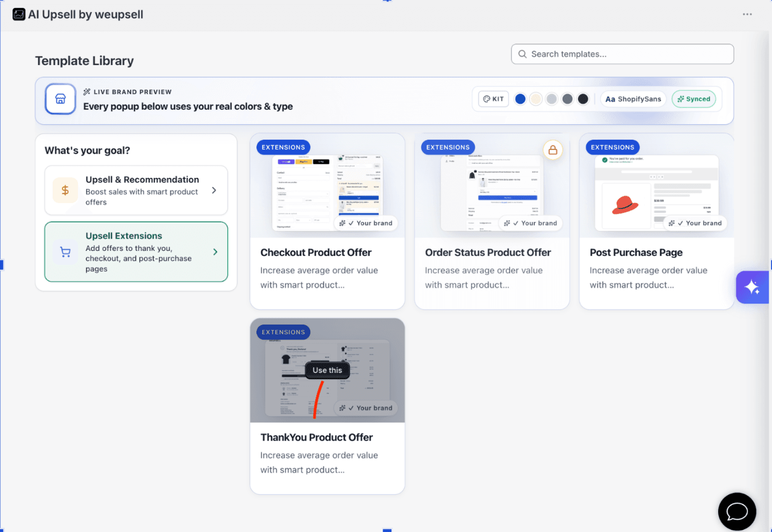This screenshot has width=772, height=532.
Task: Select the blue brand color swatch
Action: (520, 99)
